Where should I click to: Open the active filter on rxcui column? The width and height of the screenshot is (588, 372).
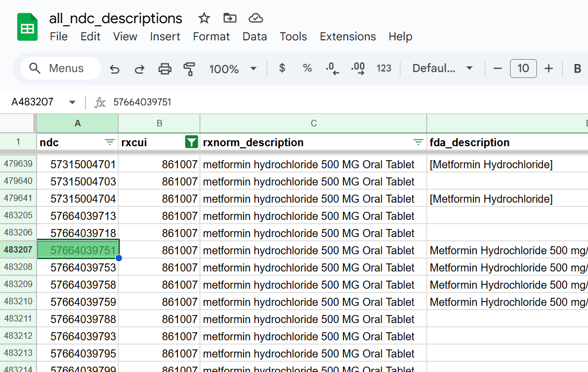coord(191,142)
